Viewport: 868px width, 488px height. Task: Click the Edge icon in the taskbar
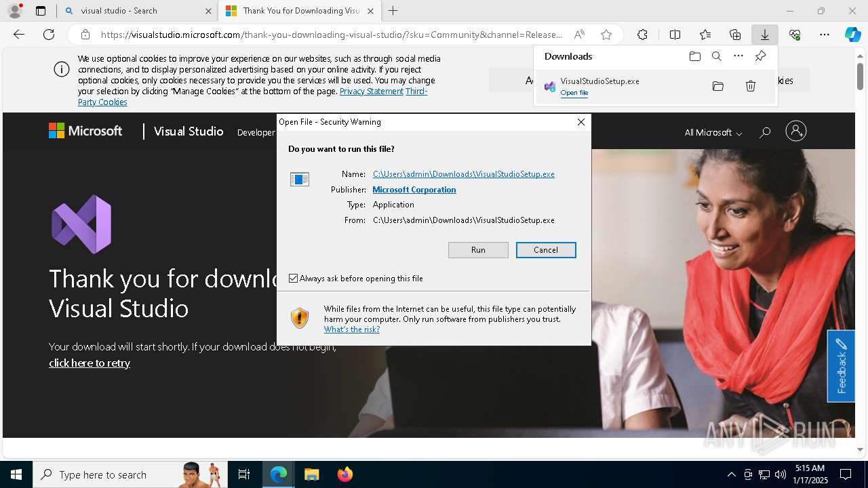279,474
